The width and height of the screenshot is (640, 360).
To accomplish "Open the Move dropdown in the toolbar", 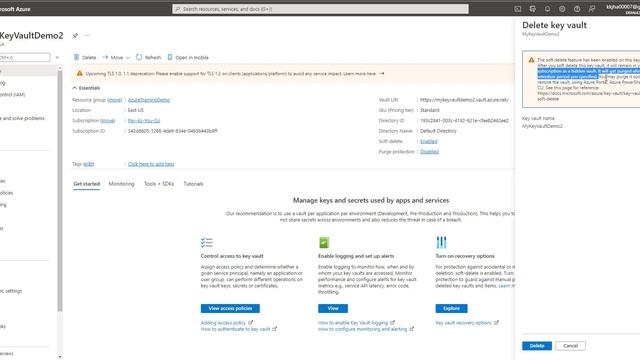I will [x=116, y=58].
